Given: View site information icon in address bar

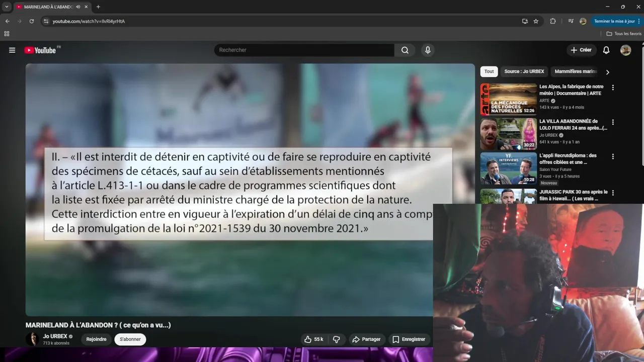Looking at the screenshot, I should [46, 21].
